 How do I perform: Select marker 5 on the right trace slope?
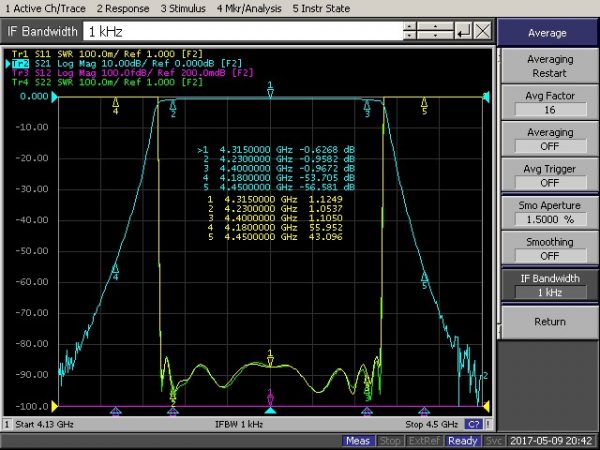[424, 277]
